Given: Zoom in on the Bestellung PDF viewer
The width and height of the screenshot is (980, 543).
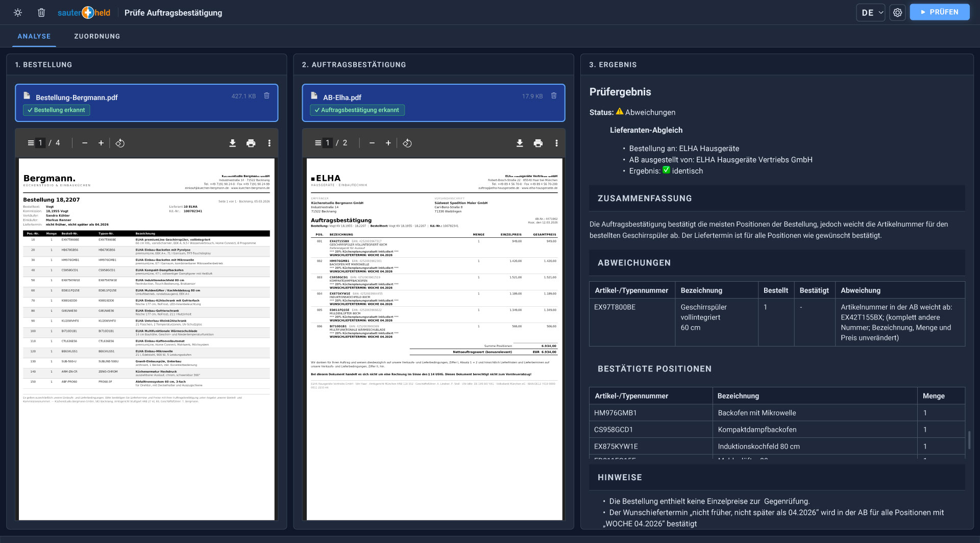Looking at the screenshot, I should pos(101,143).
